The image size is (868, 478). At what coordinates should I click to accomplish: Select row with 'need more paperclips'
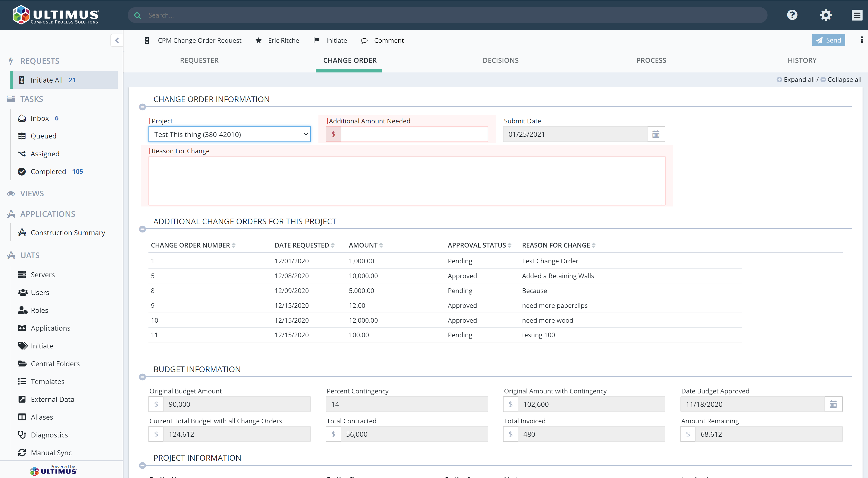click(445, 306)
